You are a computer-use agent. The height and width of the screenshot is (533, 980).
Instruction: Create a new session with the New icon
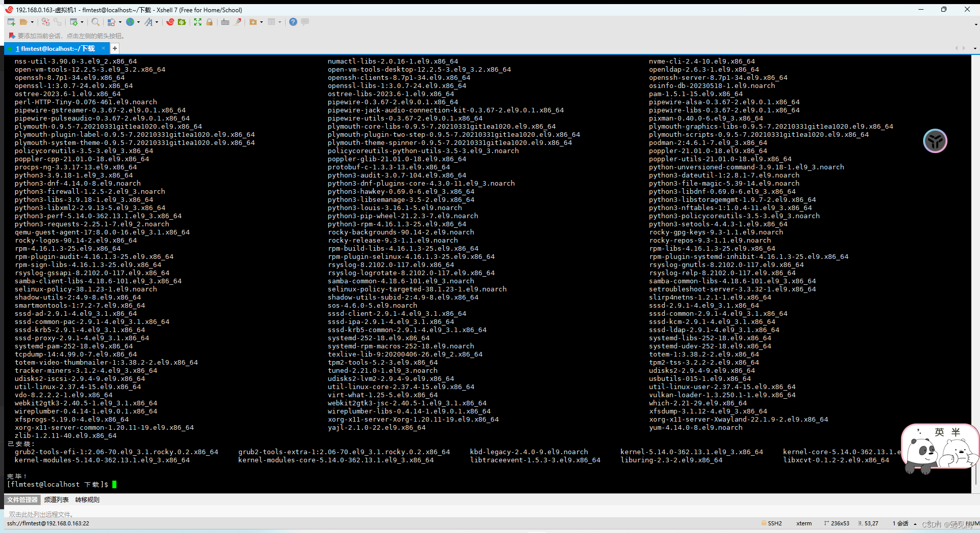(x=11, y=22)
